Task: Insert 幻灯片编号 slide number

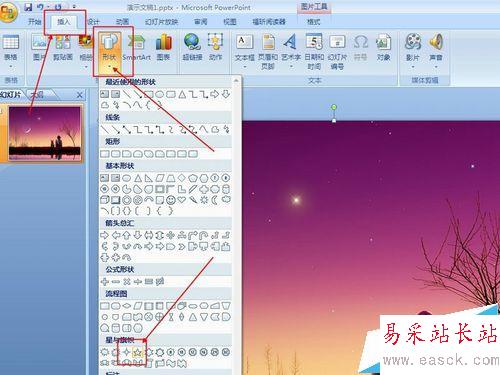Action: (x=337, y=52)
